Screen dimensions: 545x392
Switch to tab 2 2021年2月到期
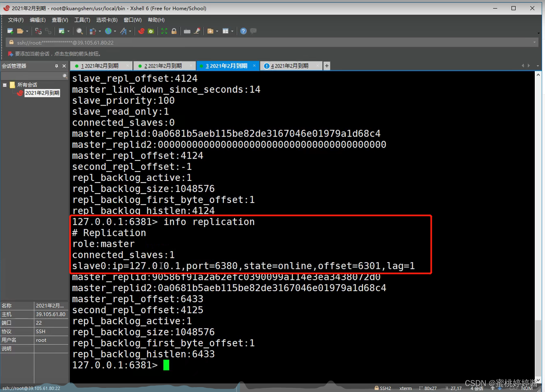click(164, 66)
